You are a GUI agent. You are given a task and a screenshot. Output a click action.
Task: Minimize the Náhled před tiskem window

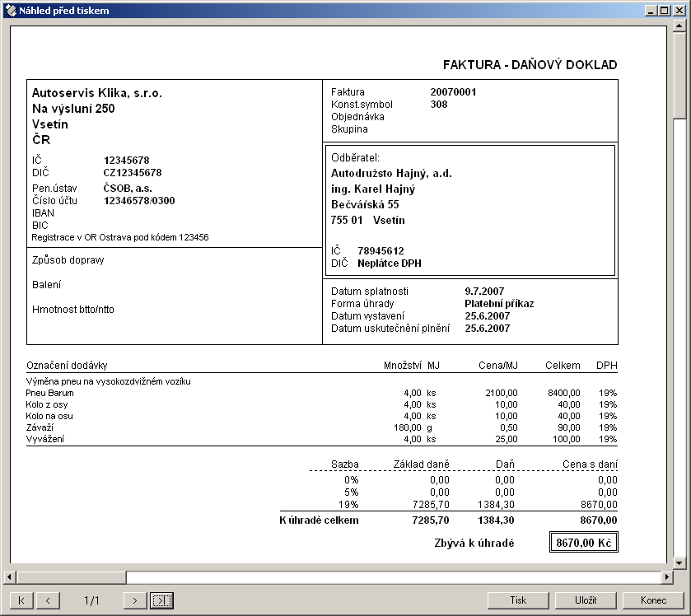[x=651, y=11]
